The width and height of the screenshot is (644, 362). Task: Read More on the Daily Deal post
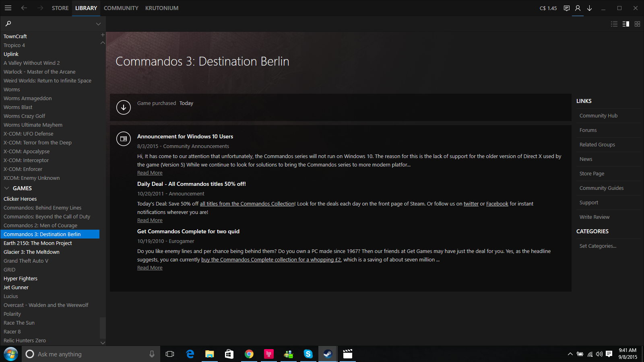[150, 220]
